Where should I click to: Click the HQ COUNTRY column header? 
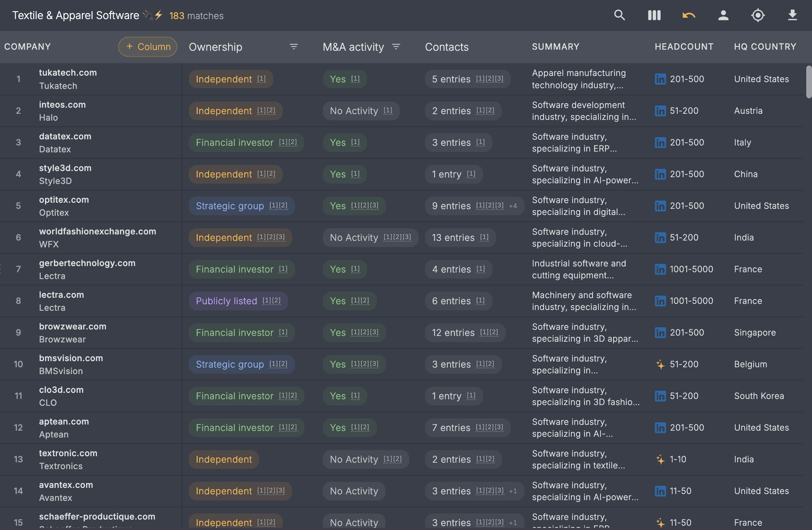click(765, 47)
